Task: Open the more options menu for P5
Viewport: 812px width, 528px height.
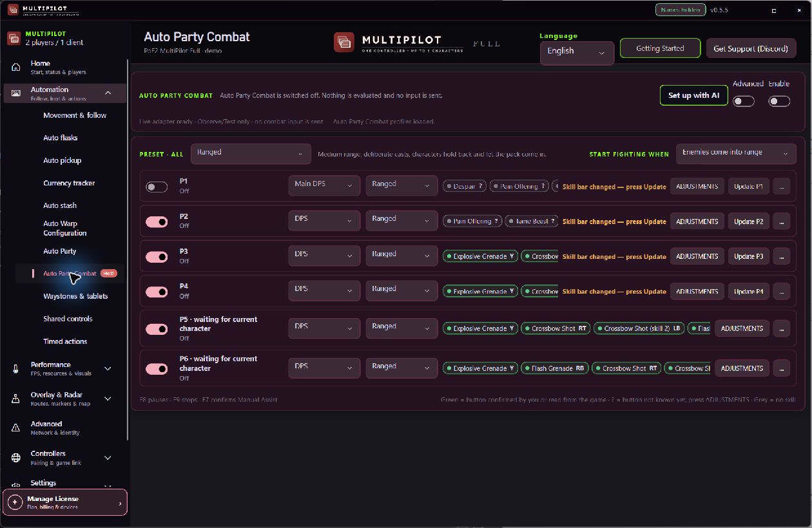Action: [781, 328]
